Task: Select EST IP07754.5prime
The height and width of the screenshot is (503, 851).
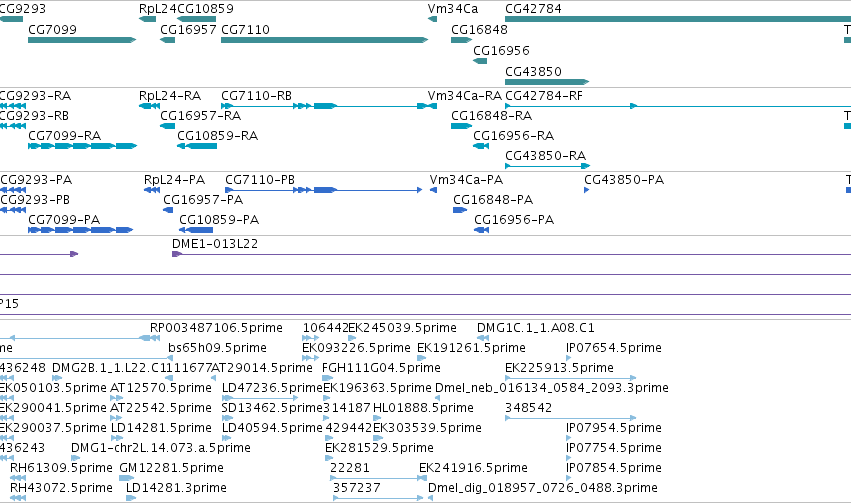Action: (613, 448)
